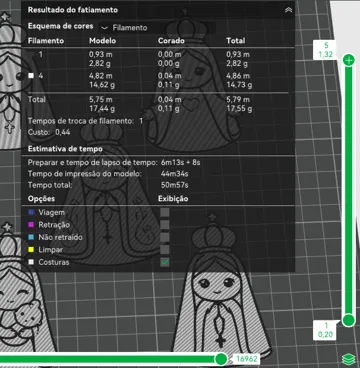This screenshot has height=368, width=360.
Task: Click the top layer label 5 1,32
Action: [x=326, y=50]
